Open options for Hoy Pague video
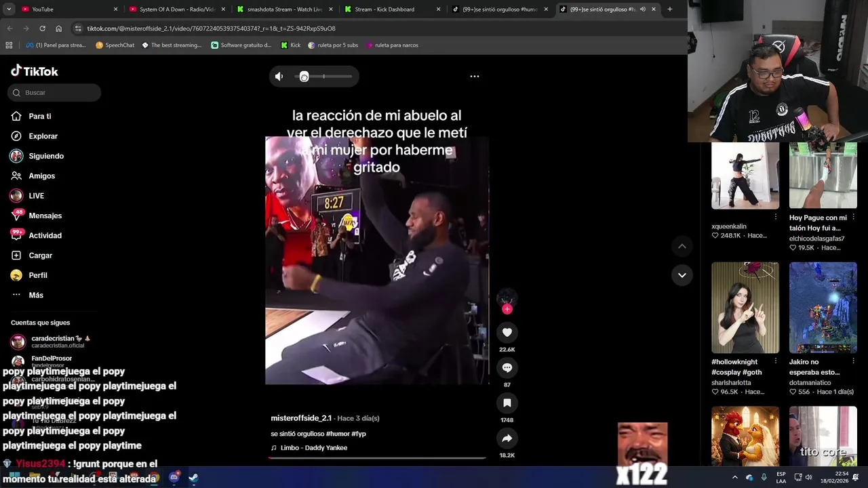Image resolution: width=868 pixels, height=488 pixels. [853, 218]
